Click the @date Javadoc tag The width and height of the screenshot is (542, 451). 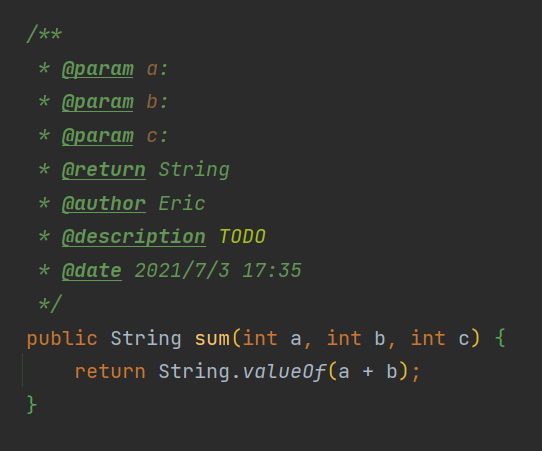pyautogui.click(x=92, y=271)
